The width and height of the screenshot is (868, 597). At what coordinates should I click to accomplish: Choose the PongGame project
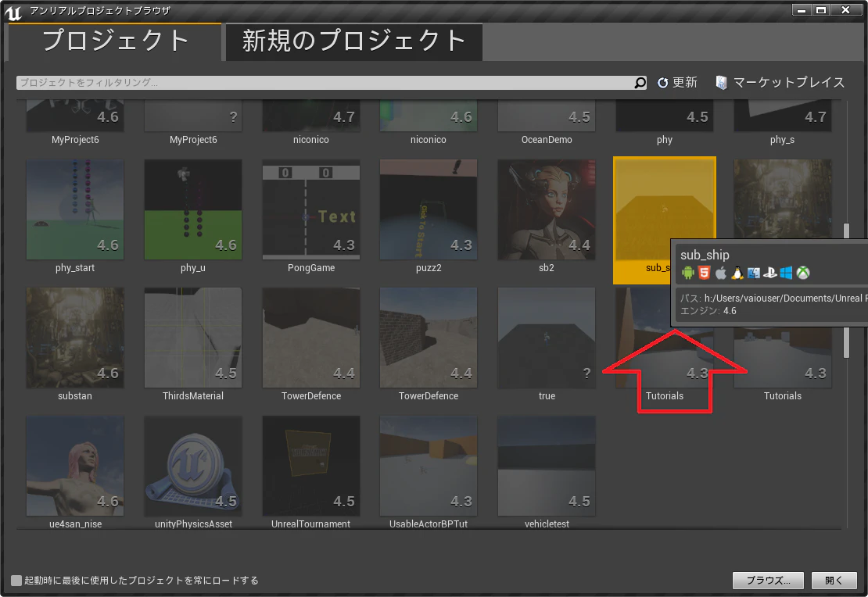311,209
